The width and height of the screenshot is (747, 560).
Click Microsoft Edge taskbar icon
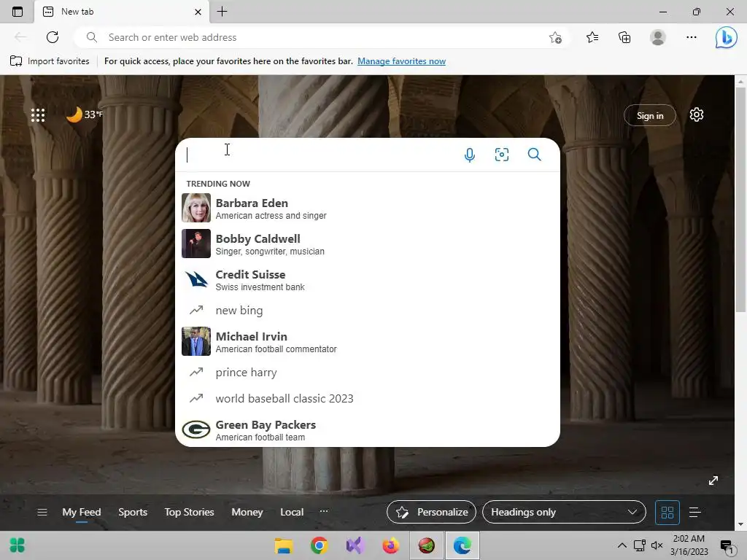(x=462, y=545)
